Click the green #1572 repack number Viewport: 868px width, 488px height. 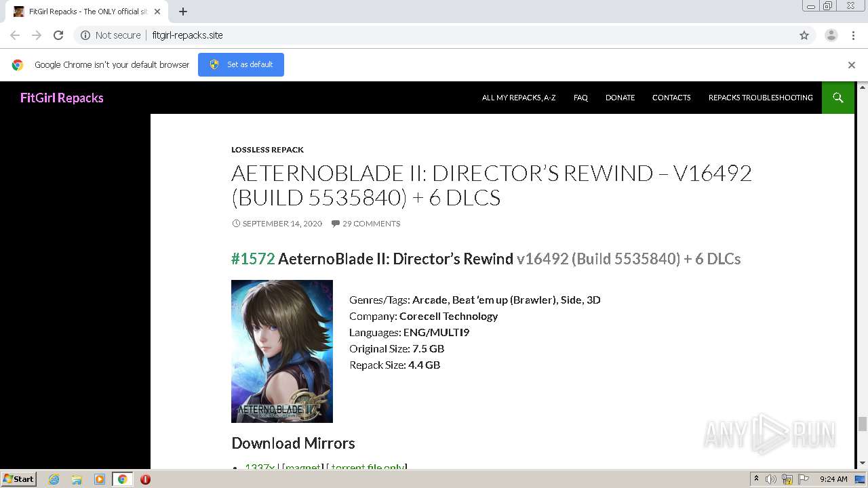[x=253, y=259]
